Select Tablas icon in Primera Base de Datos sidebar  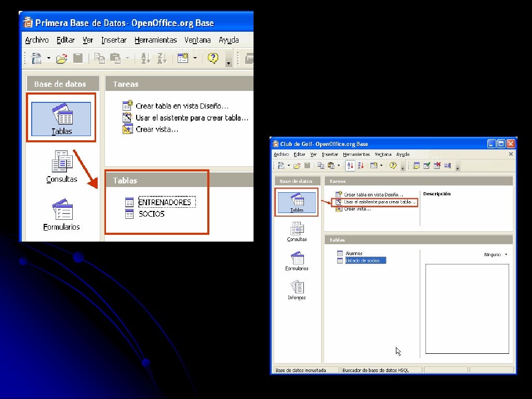point(61,119)
